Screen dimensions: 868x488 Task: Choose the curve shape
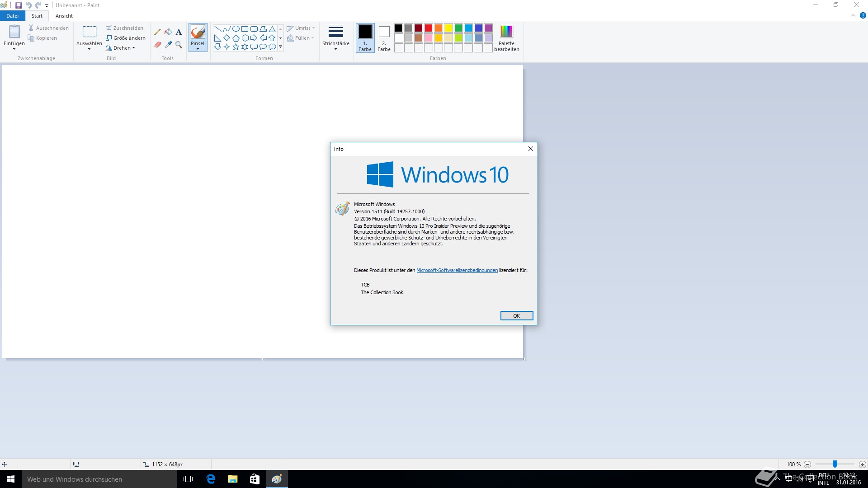pyautogui.click(x=226, y=29)
